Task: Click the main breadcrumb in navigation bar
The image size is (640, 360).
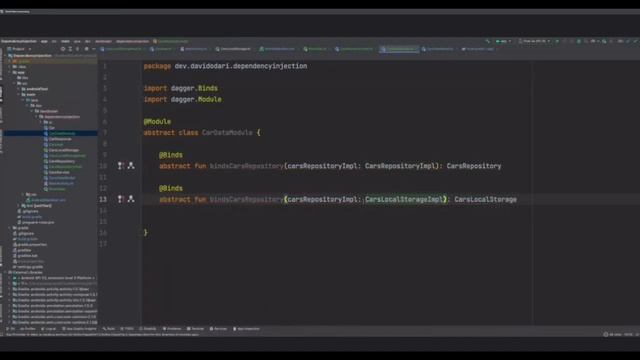Action: coord(65,41)
